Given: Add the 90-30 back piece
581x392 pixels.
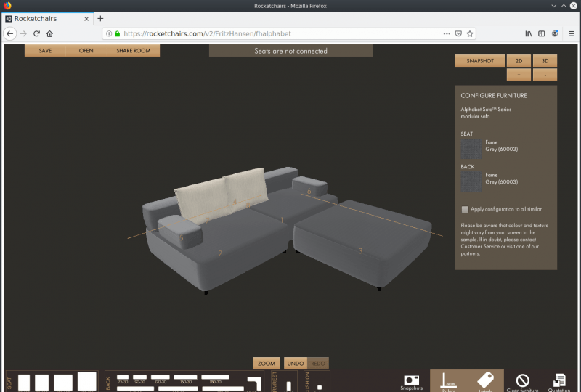Looking at the screenshot, I should 139,377.
